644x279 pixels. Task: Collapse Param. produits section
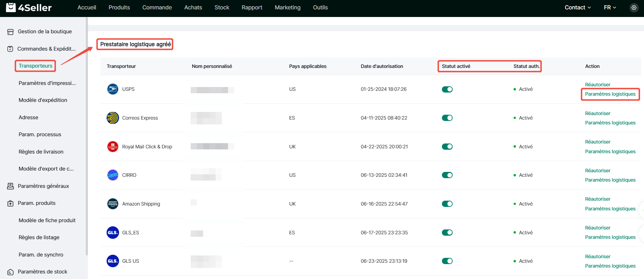click(x=37, y=203)
